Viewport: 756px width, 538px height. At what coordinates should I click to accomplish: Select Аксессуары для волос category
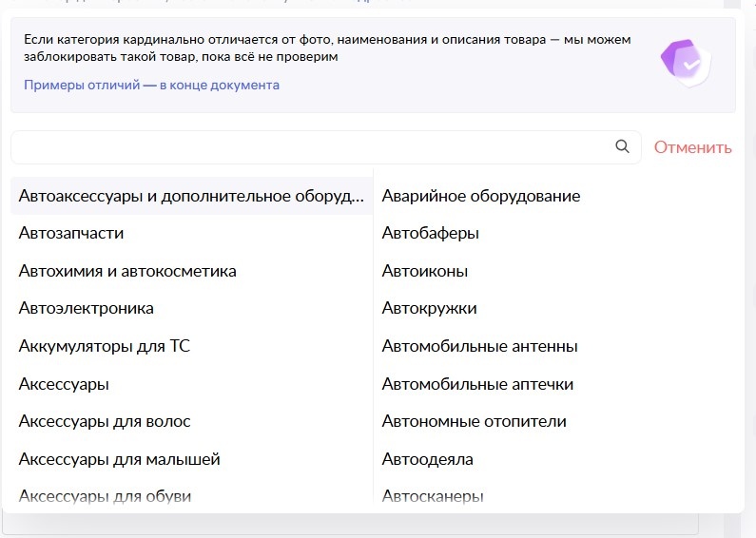[105, 421]
